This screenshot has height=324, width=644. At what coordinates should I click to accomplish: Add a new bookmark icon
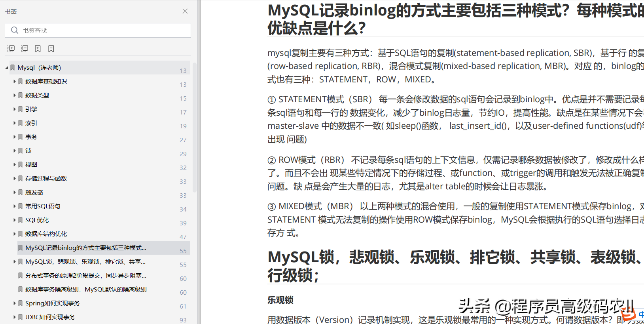(x=38, y=49)
